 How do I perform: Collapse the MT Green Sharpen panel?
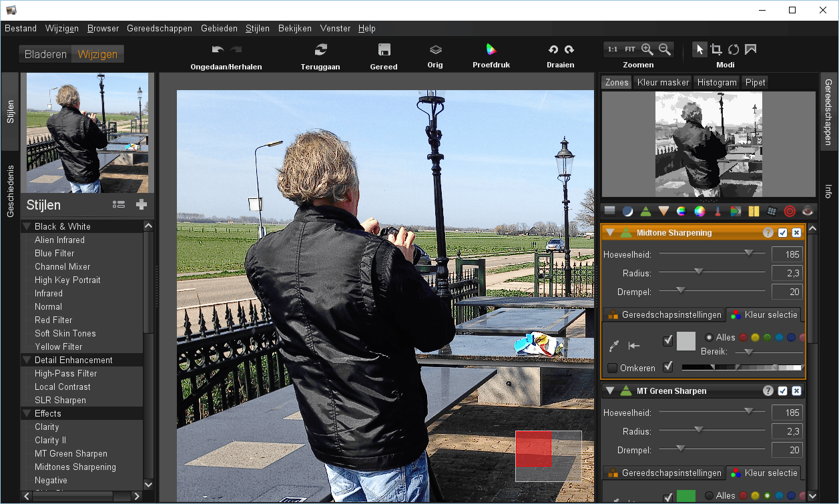[x=610, y=391]
